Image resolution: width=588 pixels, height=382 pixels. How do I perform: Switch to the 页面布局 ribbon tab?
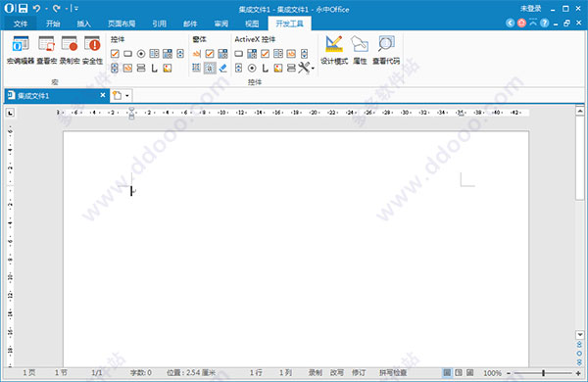(x=122, y=24)
